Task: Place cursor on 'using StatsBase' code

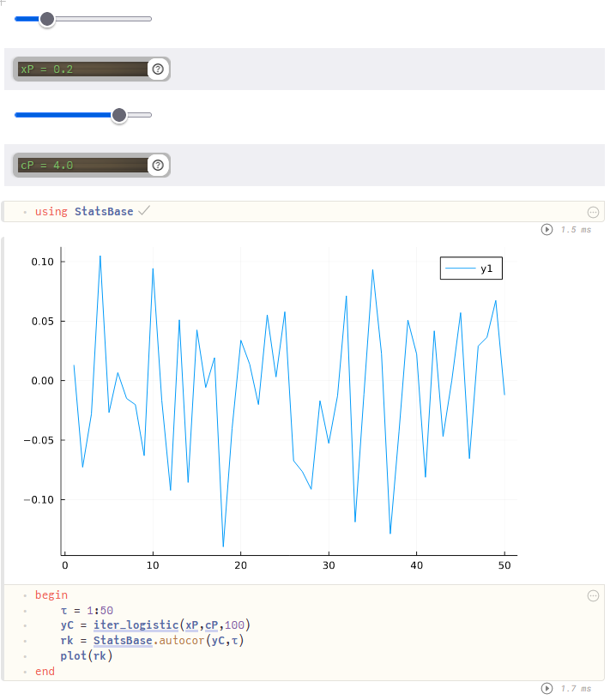Action: [84, 211]
